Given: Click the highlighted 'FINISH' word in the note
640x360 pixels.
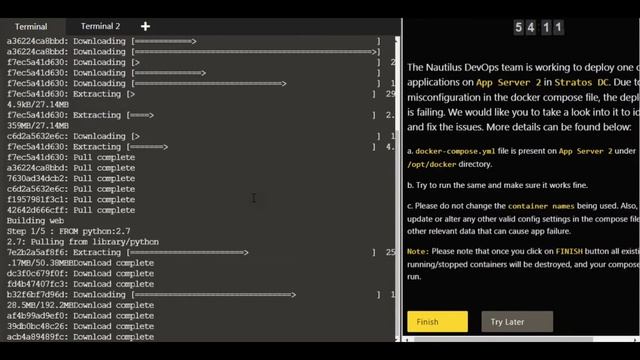Looking at the screenshot, I should tap(569, 251).
